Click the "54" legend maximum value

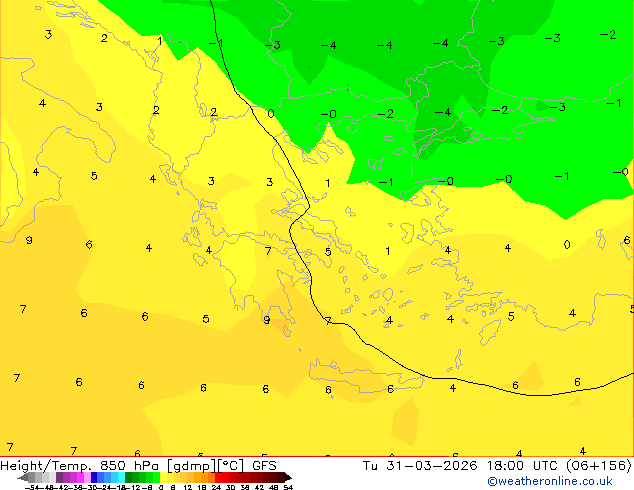288,487
